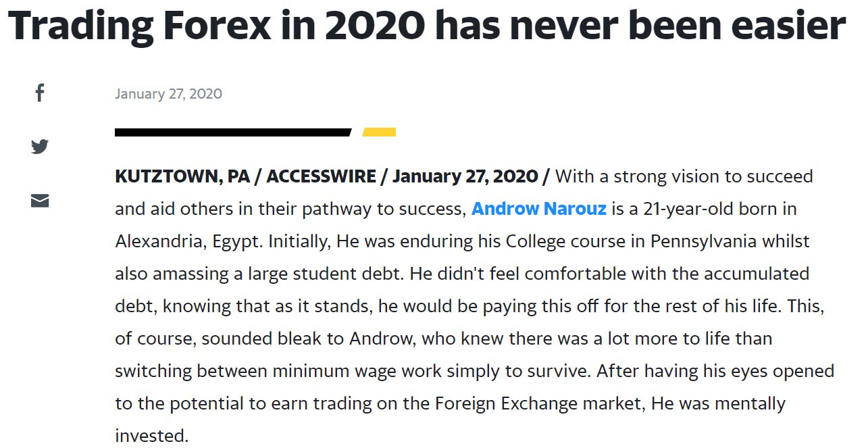Click the words 'Alexandria, Egypt' in the paragraph

(x=192, y=241)
